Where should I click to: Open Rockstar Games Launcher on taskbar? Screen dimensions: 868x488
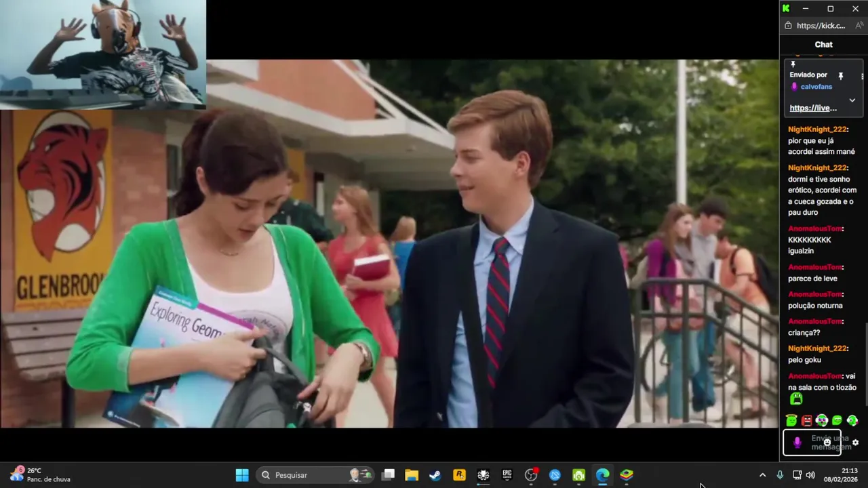(x=459, y=475)
